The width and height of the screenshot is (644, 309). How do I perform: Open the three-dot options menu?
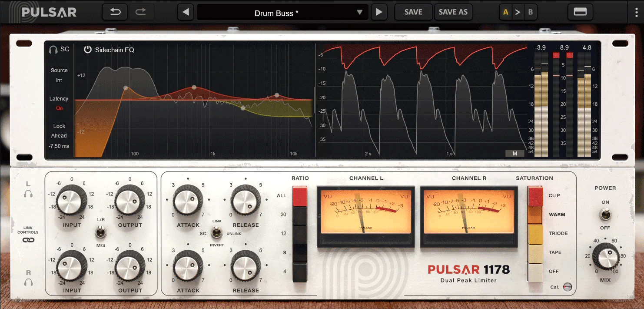(x=636, y=12)
